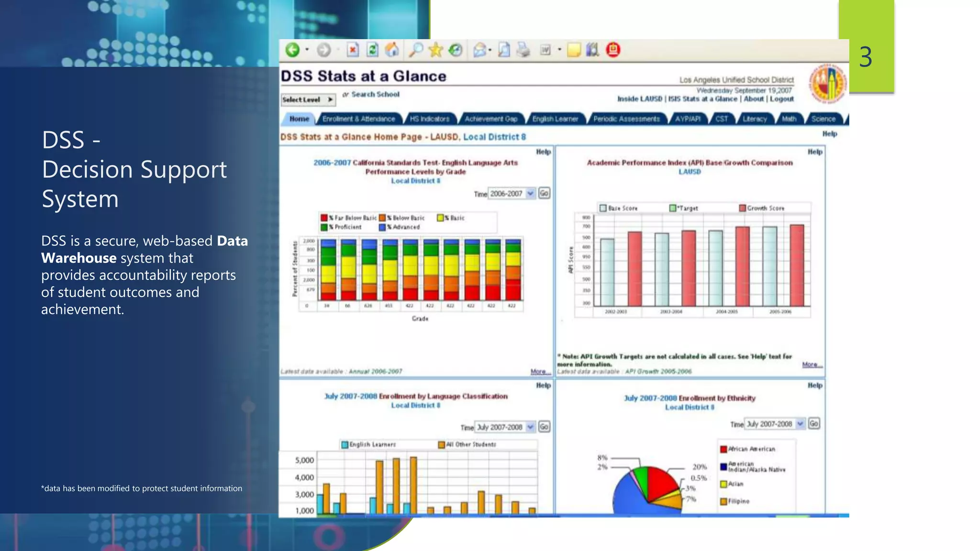Click Help in API Growth Comparison panel
The image size is (980, 551).
tap(815, 152)
